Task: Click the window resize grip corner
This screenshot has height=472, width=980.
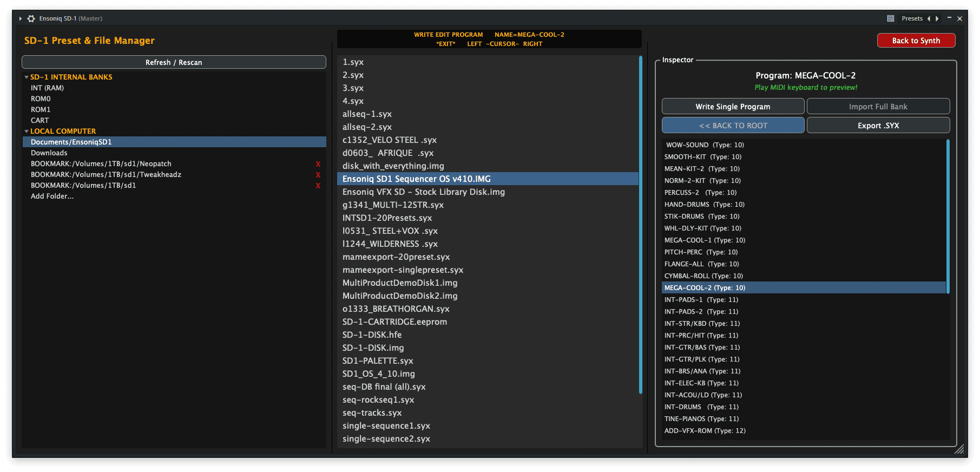Action: click(x=959, y=449)
